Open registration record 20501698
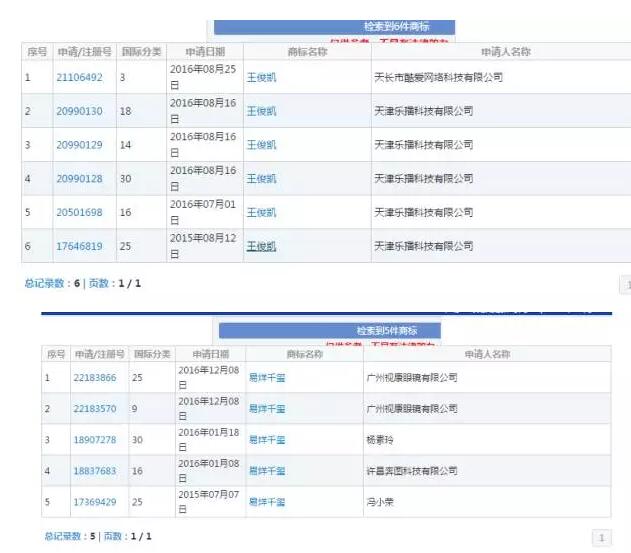This screenshot has height=553, width=631. [x=79, y=212]
